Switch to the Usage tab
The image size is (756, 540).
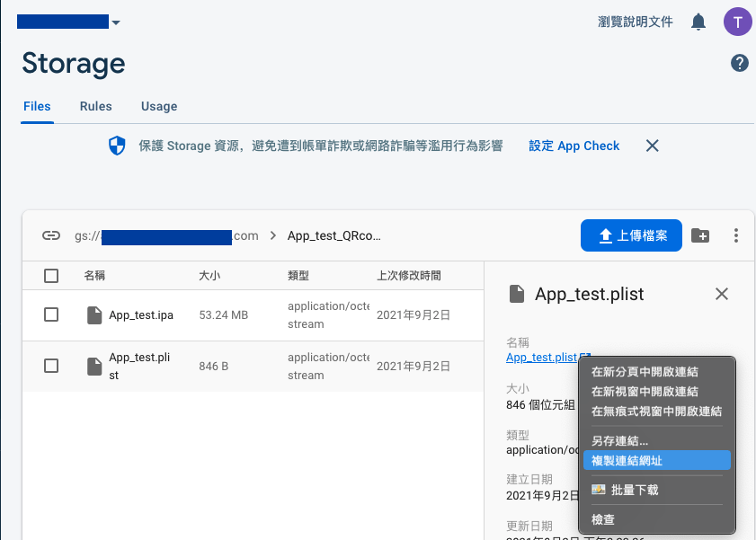click(x=159, y=106)
